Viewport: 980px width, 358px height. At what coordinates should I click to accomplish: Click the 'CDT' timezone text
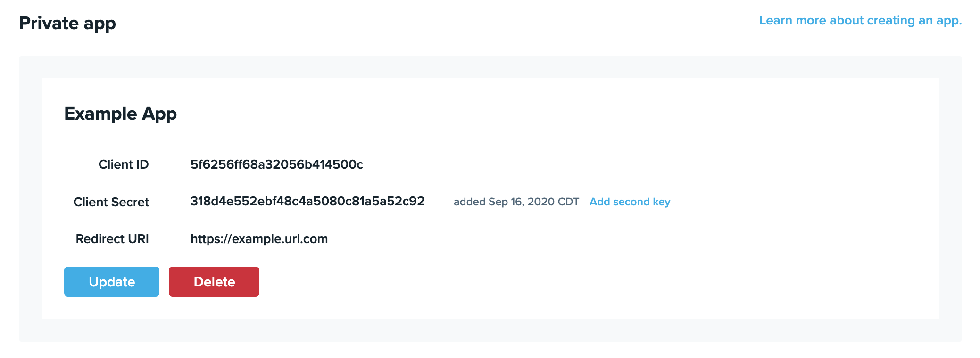tap(568, 202)
